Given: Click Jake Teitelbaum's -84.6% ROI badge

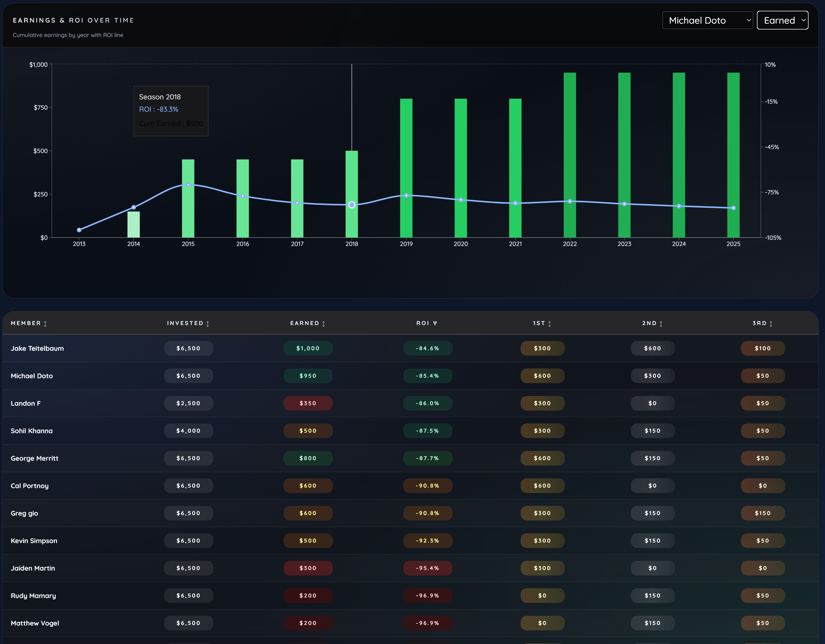Looking at the screenshot, I should (428, 348).
